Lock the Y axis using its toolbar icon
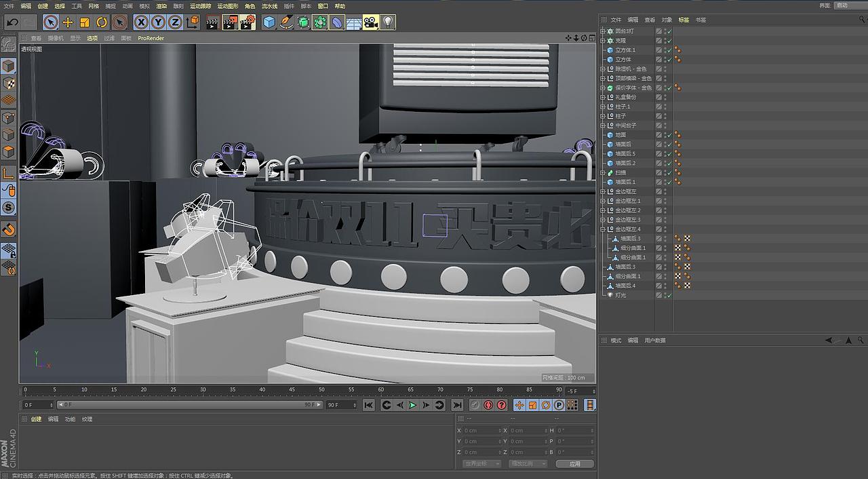 (x=157, y=22)
